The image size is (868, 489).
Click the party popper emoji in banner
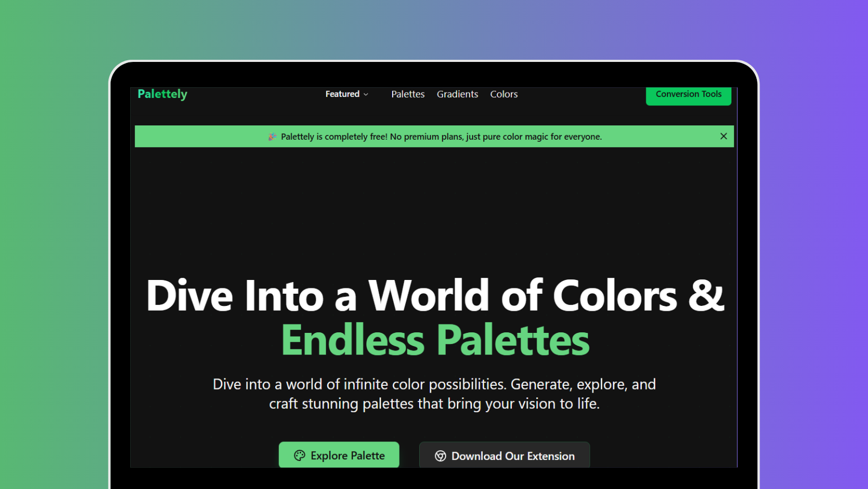tap(273, 137)
